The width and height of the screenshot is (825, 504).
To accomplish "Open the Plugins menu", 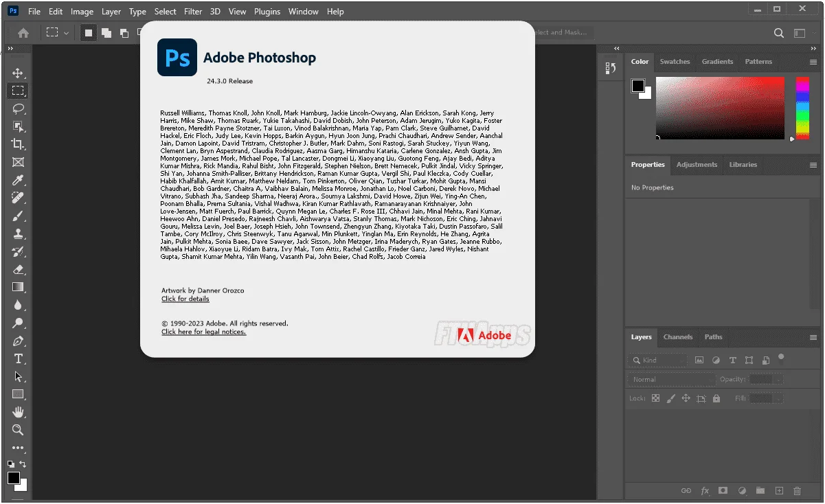I will (x=267, y=12).
